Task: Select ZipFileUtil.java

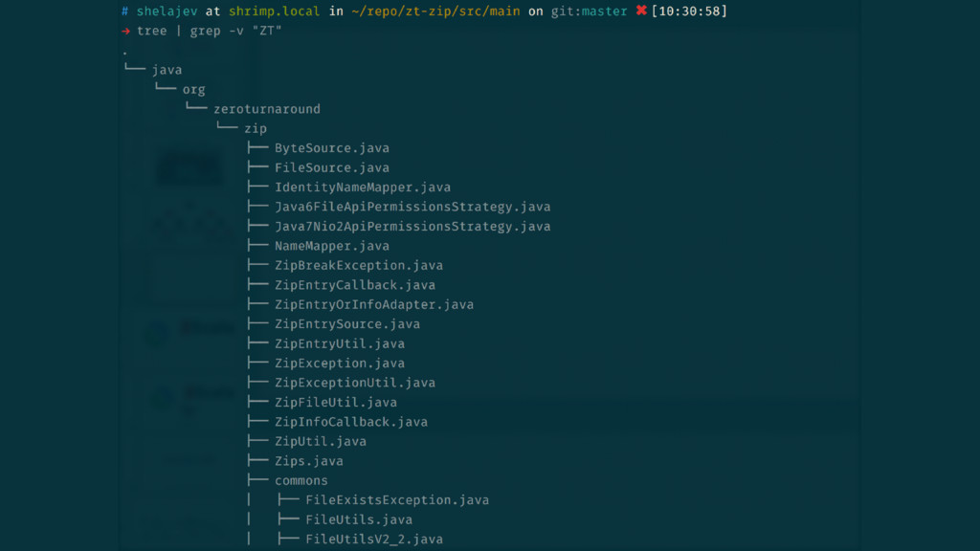Action: pyautogui.click(x=336, y=403)
